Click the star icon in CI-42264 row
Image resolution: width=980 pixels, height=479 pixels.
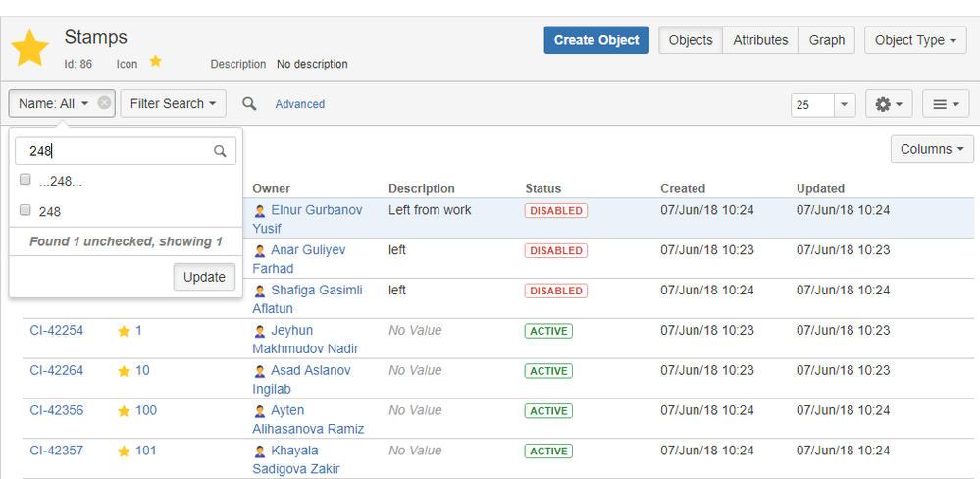(x=124, y=371)
